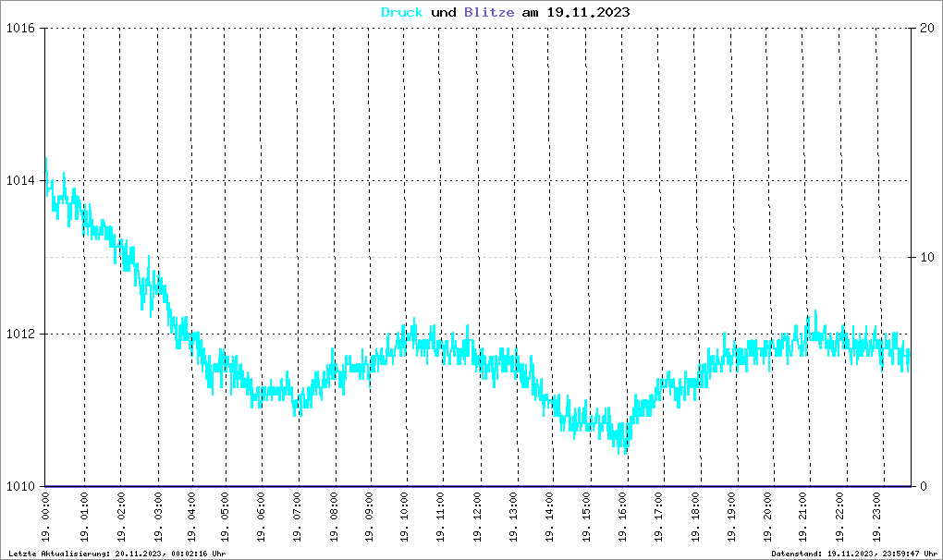Click the 1010 label on left axis

[x=21, y=487]
